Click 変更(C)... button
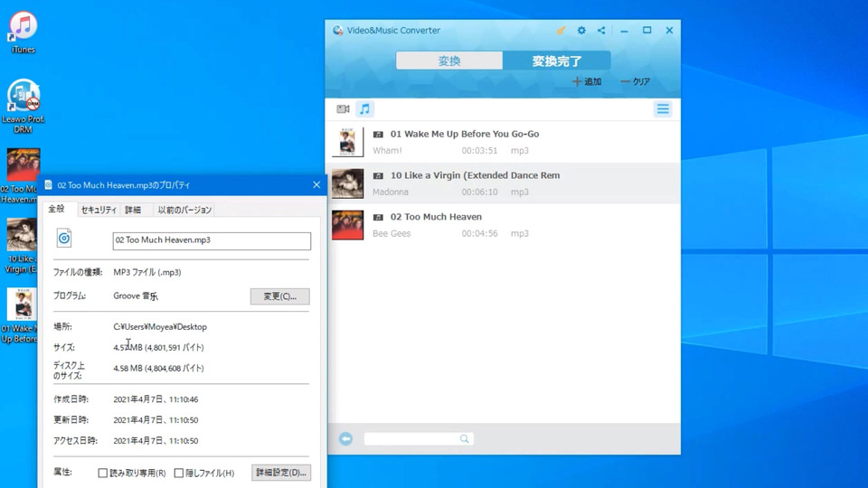Screen dimensions: 868x488 pyautogui.click(x=279, y=296)
